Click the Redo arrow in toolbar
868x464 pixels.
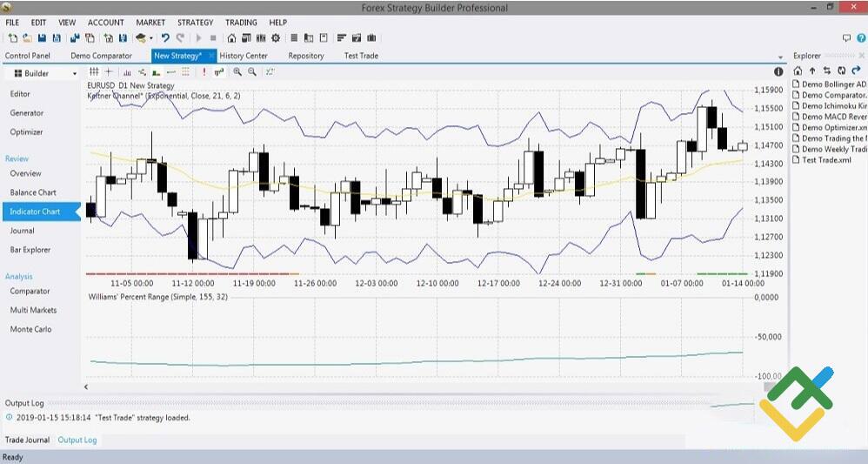click(180, 38)
